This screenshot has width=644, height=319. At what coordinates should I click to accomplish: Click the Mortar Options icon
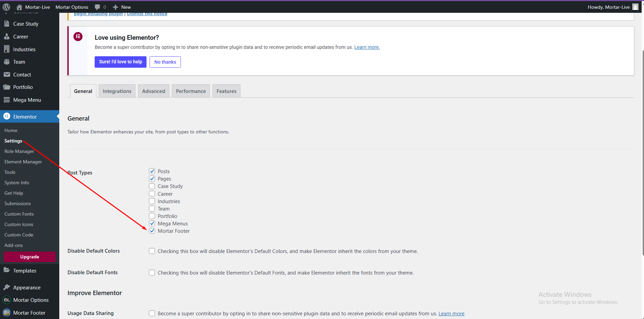pyautogui.click(x=7, y=300)
